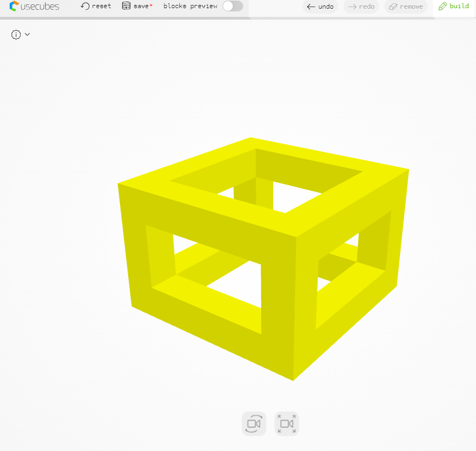The image size is (476, 451).
Task: Click the fit camera view icon
Action: (x=287, y=424)
